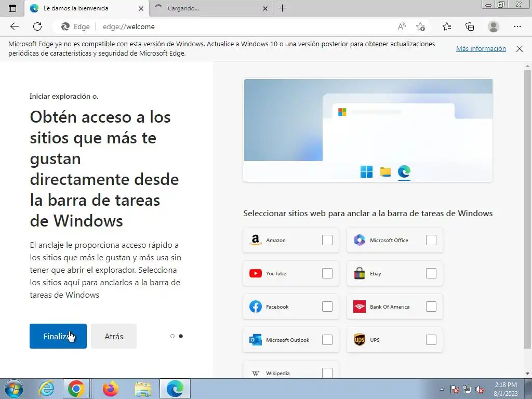Click the Windows taskbar preview illustration
Screen dimensions: 532x399
click(x=368, y=130)
